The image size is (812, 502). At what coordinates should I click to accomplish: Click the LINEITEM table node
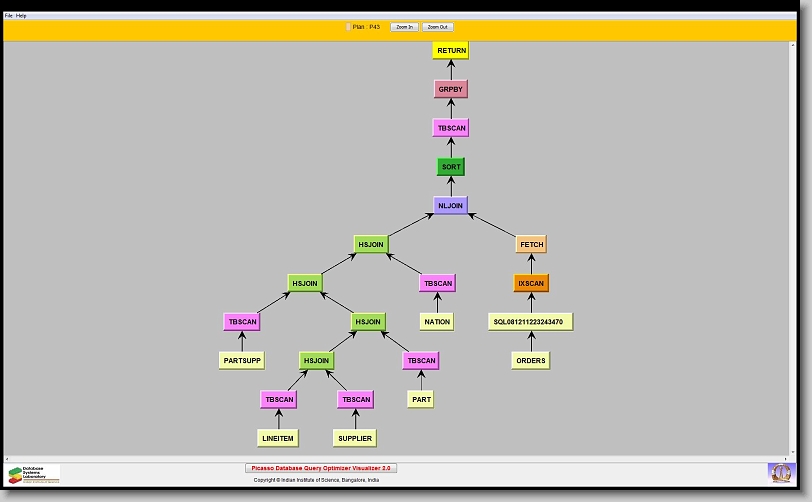coord(278,438)
